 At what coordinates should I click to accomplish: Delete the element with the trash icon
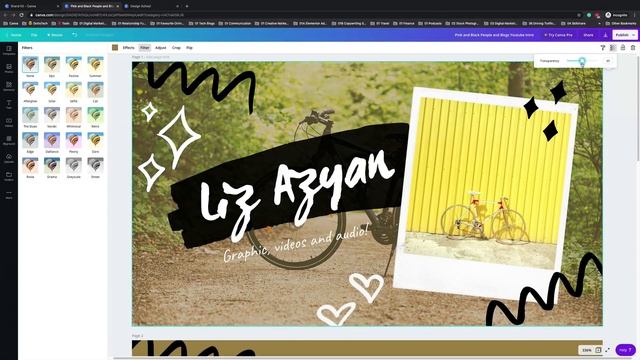(x=633, y=48)
